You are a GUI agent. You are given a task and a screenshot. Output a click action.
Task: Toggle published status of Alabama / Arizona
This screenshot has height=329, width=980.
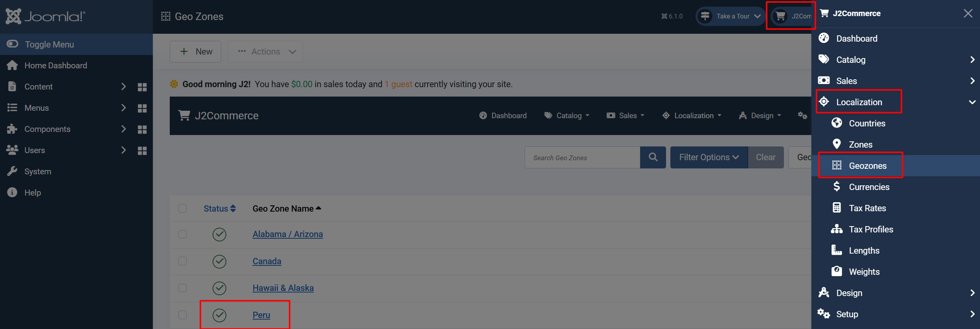[219, 234]
